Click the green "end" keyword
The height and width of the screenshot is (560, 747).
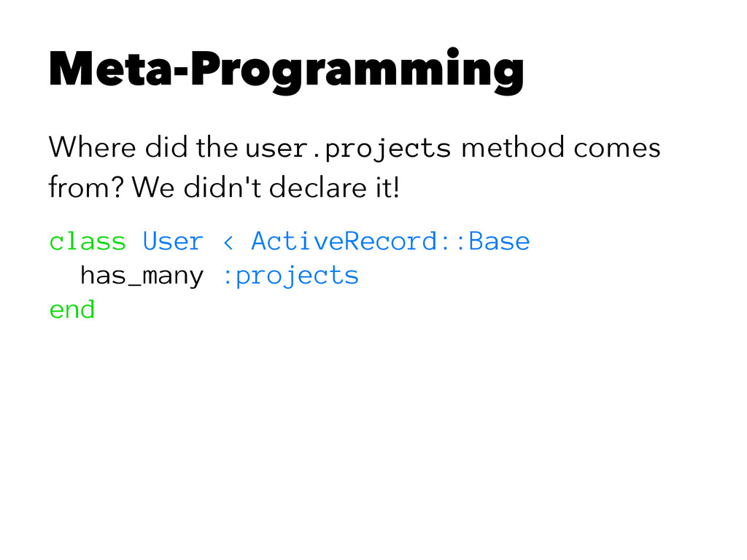[x=72, y=310]
